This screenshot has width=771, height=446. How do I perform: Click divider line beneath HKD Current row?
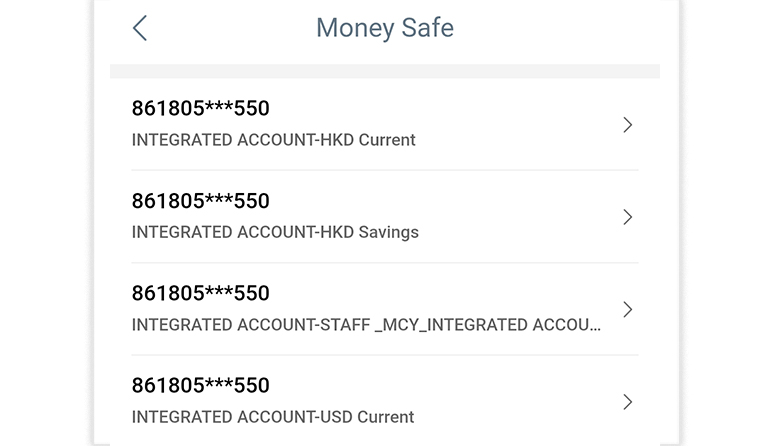[385, 170]
